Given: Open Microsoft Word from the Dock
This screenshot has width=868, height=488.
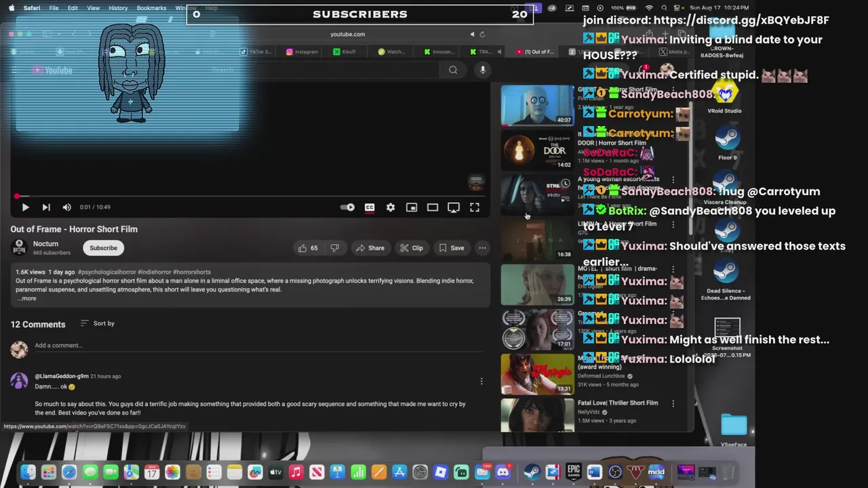Looking at the screenshot, I should 594,472.
